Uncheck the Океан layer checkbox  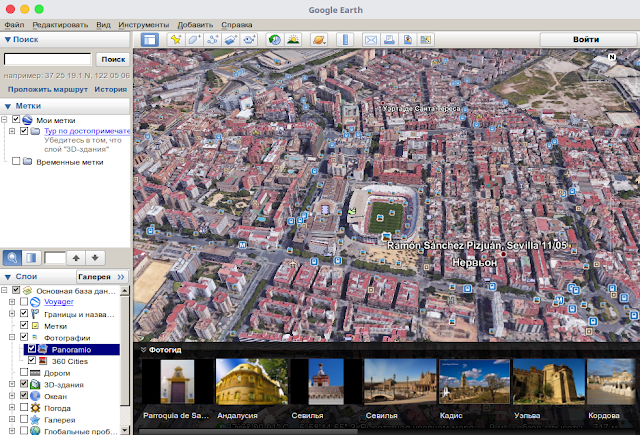click(x=24, y=395)
